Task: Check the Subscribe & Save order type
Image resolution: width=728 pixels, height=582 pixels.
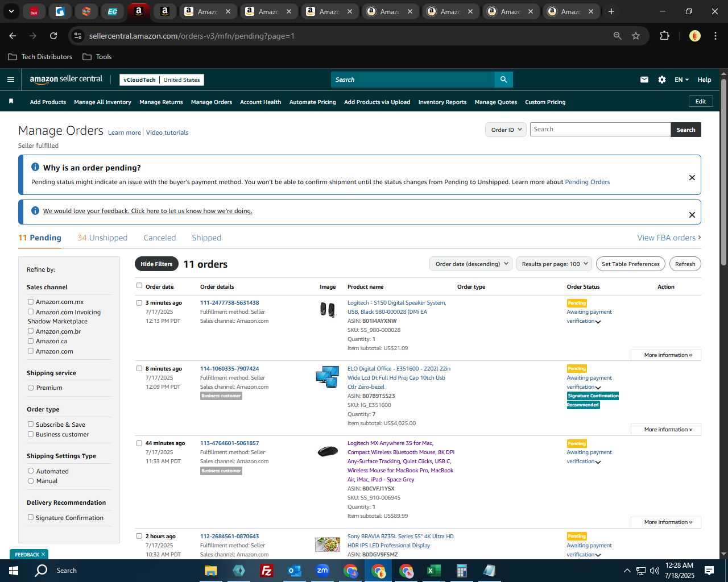Action: (x=31, y=424)
